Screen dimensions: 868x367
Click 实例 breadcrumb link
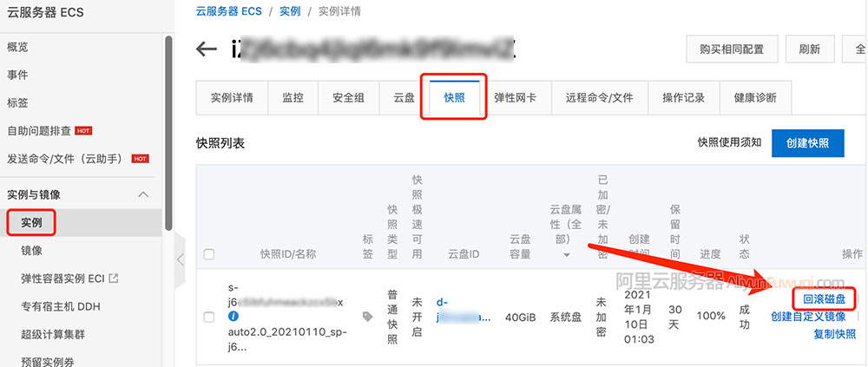tap(290, 11)
